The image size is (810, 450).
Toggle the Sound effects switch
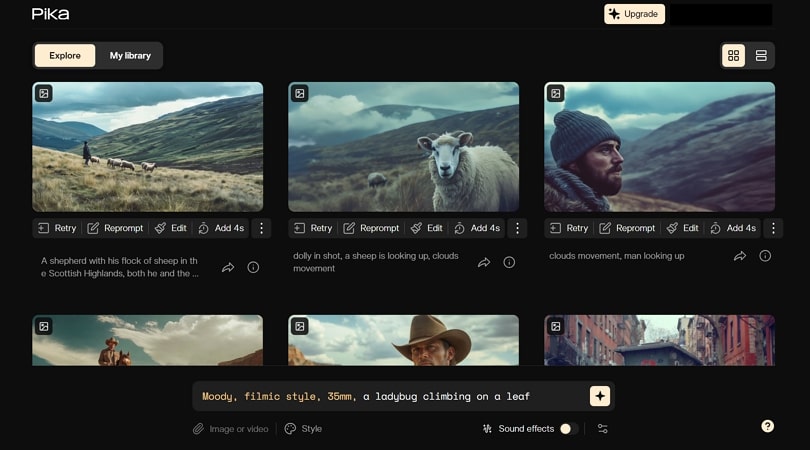pos(569,429)
